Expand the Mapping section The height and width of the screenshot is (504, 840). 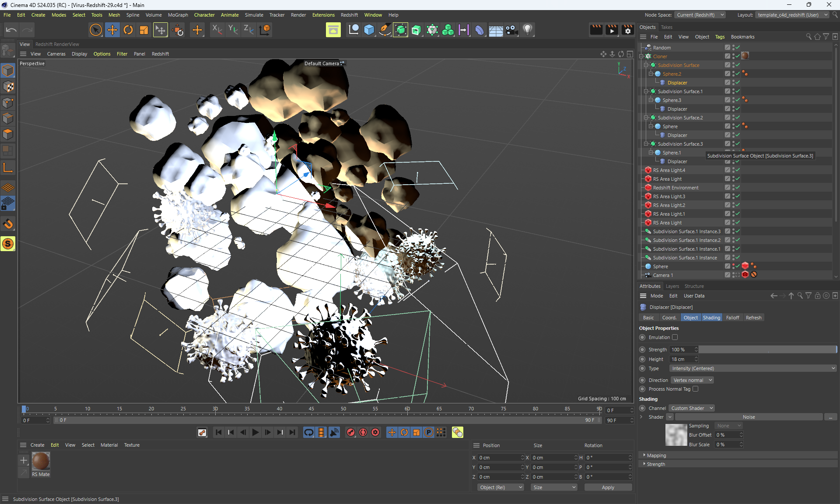pos(656,455)
